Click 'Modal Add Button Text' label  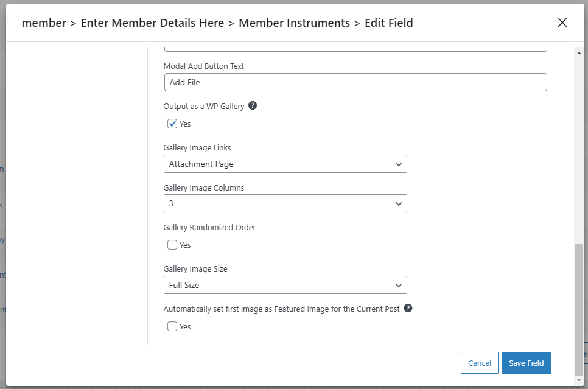coord(204,66)
